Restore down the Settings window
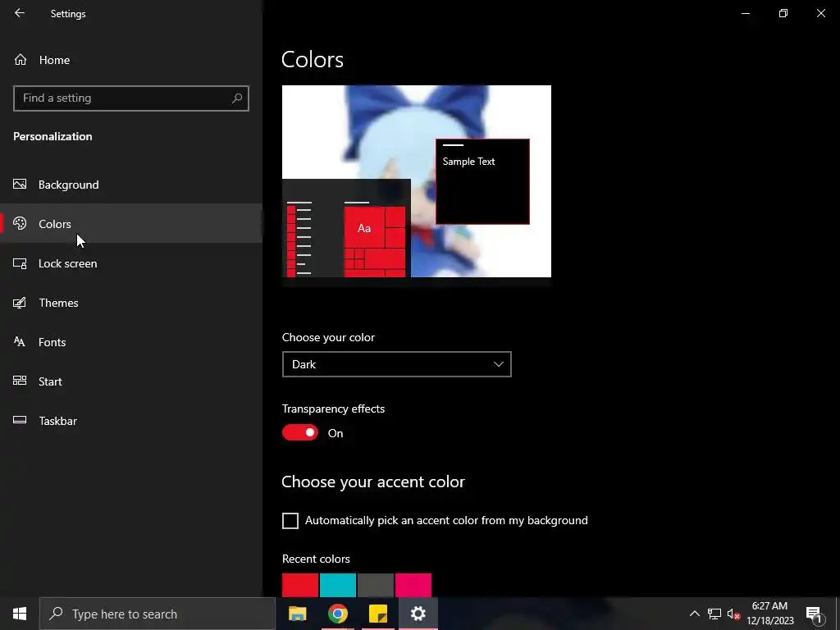 pyautogui.click(x=783, y=13)
